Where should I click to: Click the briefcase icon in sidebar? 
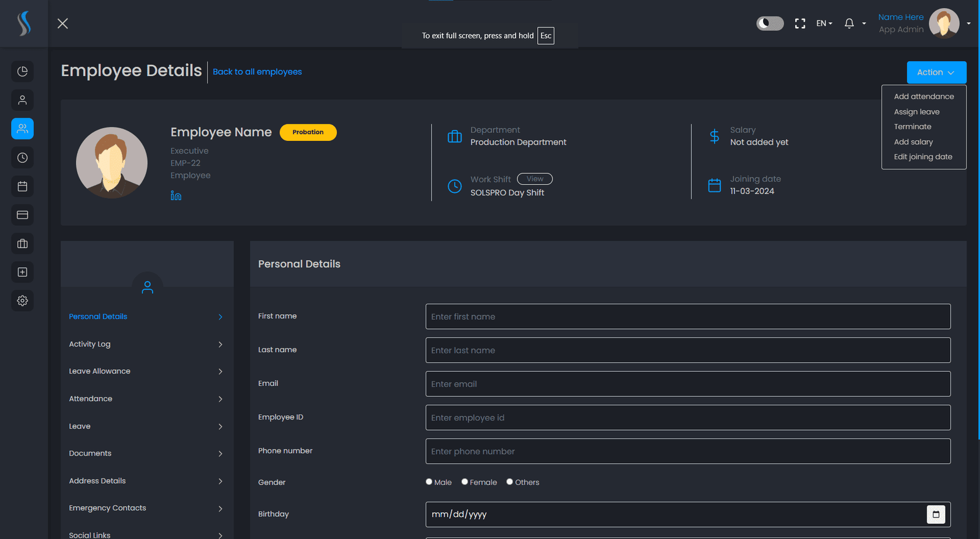click(23, 243)
